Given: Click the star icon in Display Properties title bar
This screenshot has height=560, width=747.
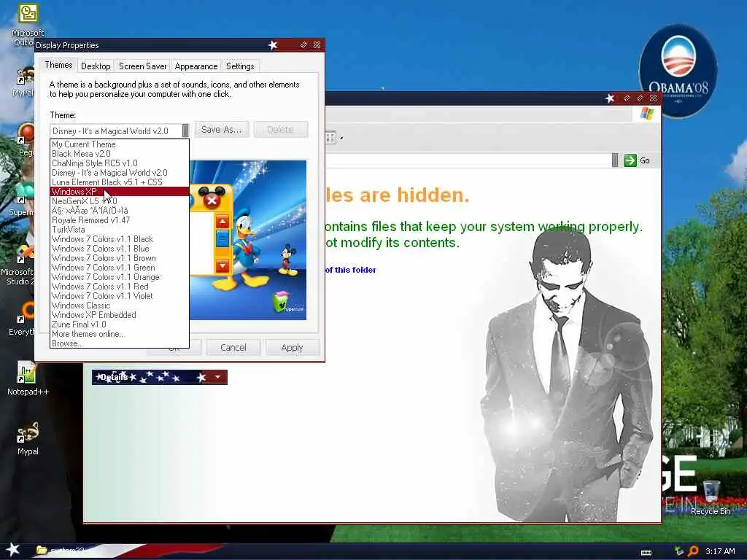Looking at the screenshot, I should pyautogui.click(x=273, y=44).
